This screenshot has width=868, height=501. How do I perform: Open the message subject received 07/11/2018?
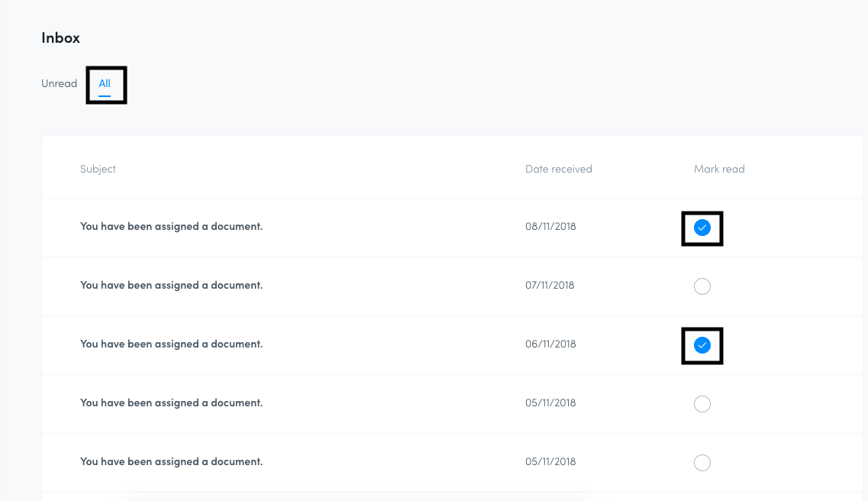click(x=171, y=285)
